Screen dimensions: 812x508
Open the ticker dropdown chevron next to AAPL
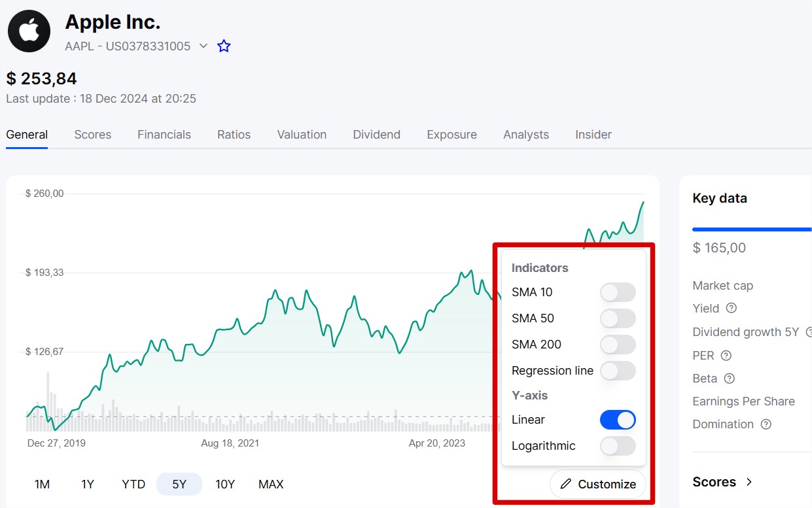(203, 46)
